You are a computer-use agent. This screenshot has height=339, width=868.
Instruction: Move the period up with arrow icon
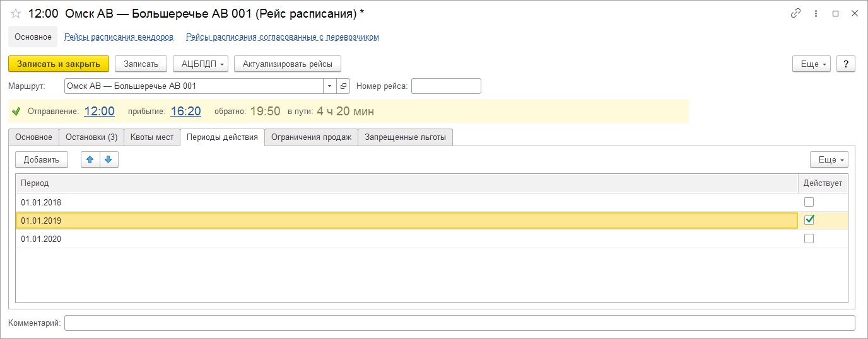(90, 160)
